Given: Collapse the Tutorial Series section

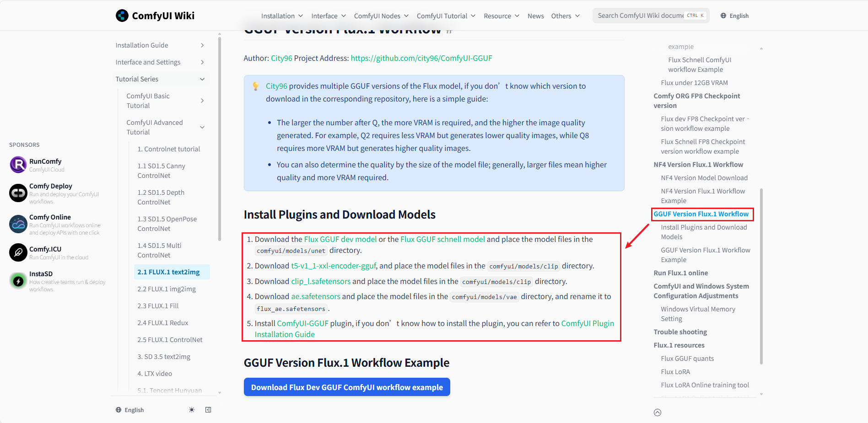Looking at the screenshot, I should click(x=202, y=79).
